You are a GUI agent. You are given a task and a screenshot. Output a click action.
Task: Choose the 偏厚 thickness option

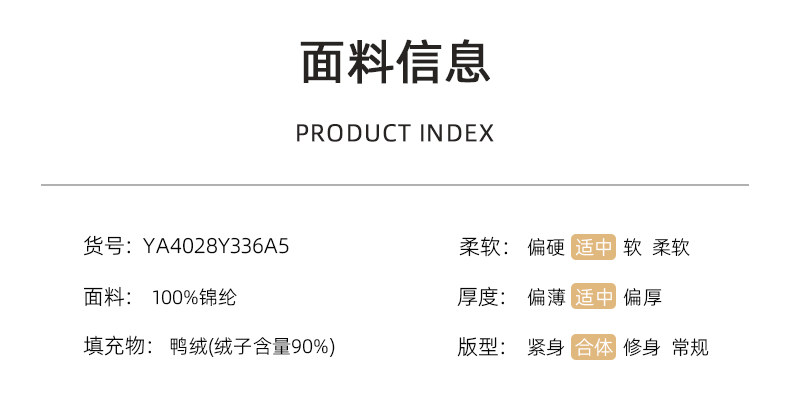point(642,297)
